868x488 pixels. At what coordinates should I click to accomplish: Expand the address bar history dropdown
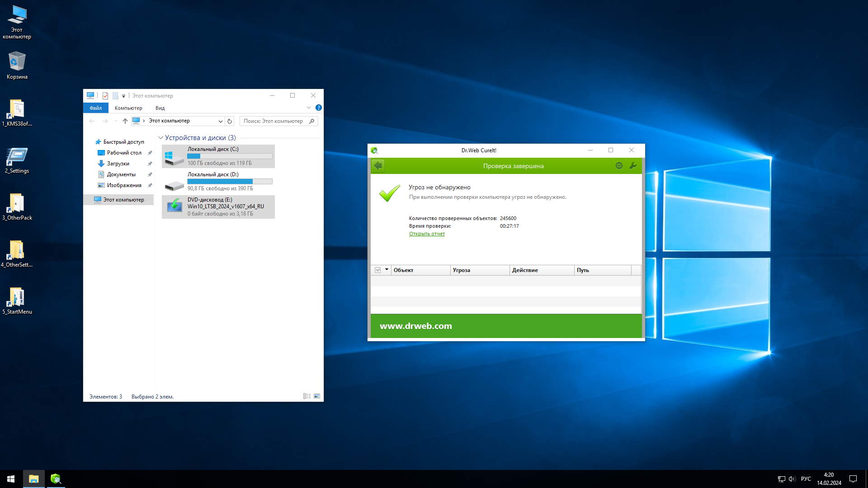(x=220, y=121)
